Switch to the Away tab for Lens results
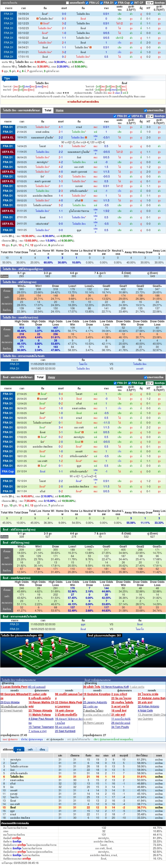 (x=51, y=377)
